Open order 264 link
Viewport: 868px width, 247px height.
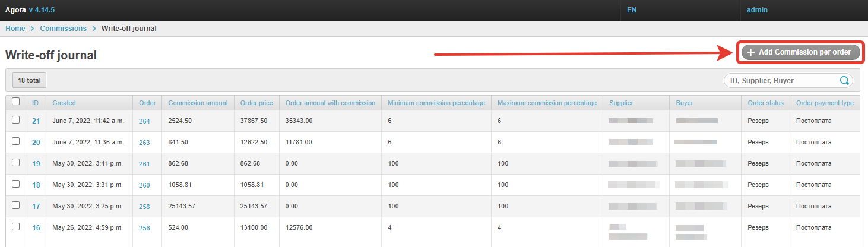click(x=144, y=121)
